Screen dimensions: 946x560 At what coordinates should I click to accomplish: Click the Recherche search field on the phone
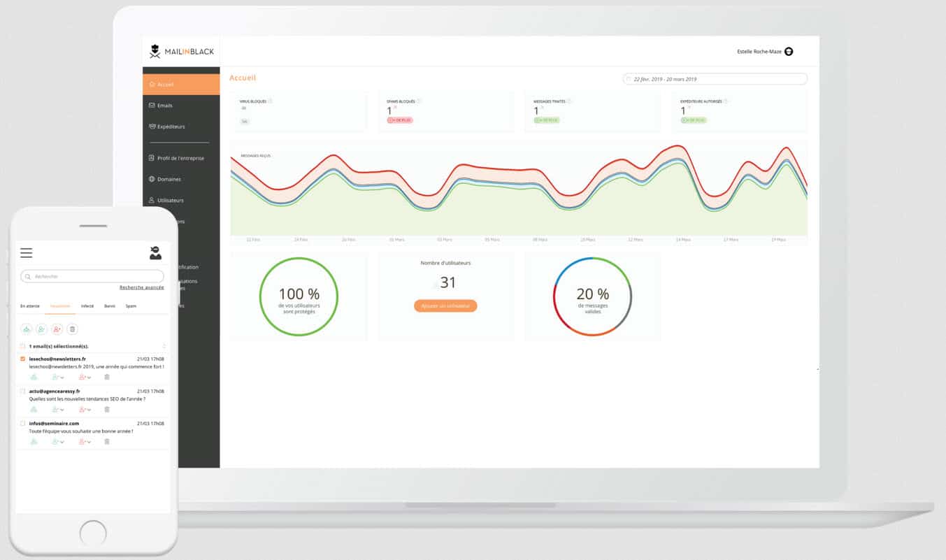[92, 276]
